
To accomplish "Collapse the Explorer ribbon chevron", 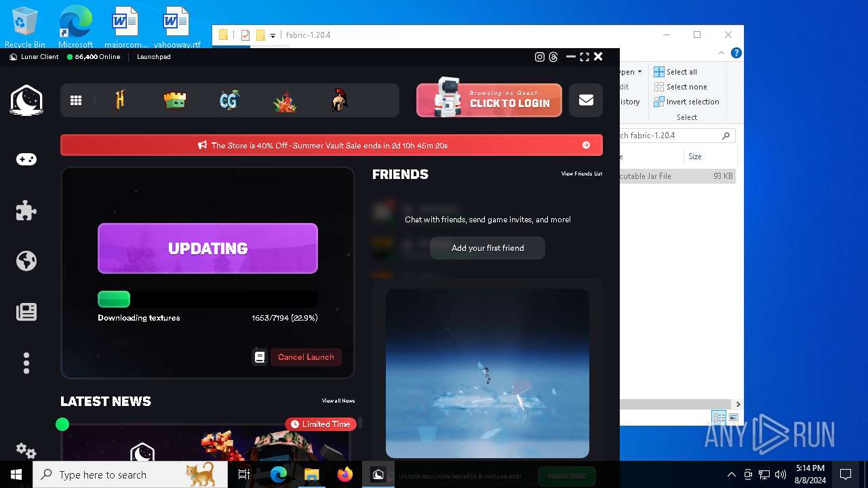I will 722,53.
